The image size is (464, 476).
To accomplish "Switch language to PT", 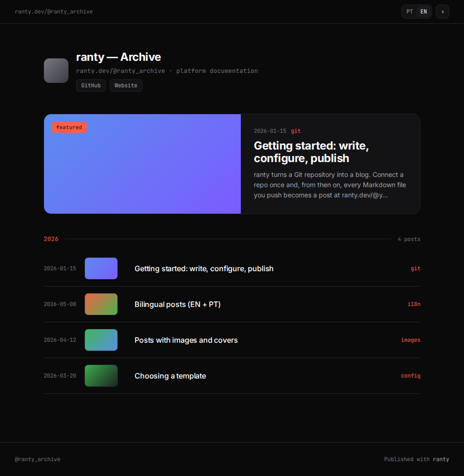I will point(409,12).
